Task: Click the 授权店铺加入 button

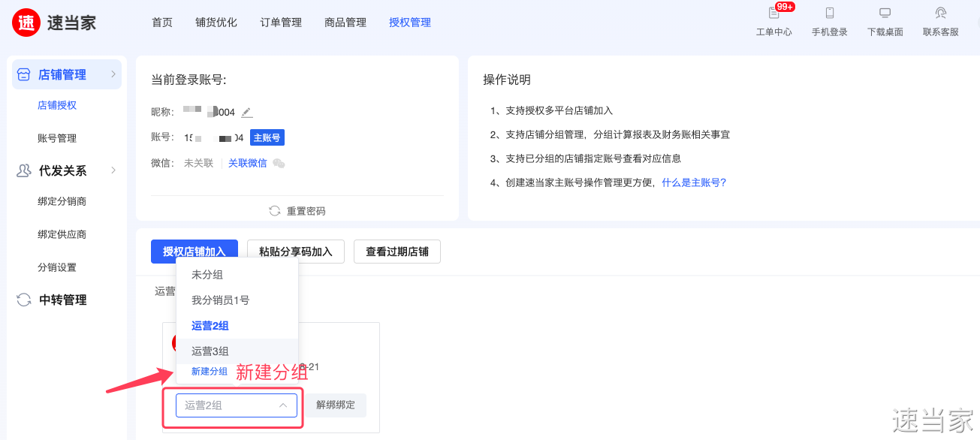Action: tap(194, 252)
